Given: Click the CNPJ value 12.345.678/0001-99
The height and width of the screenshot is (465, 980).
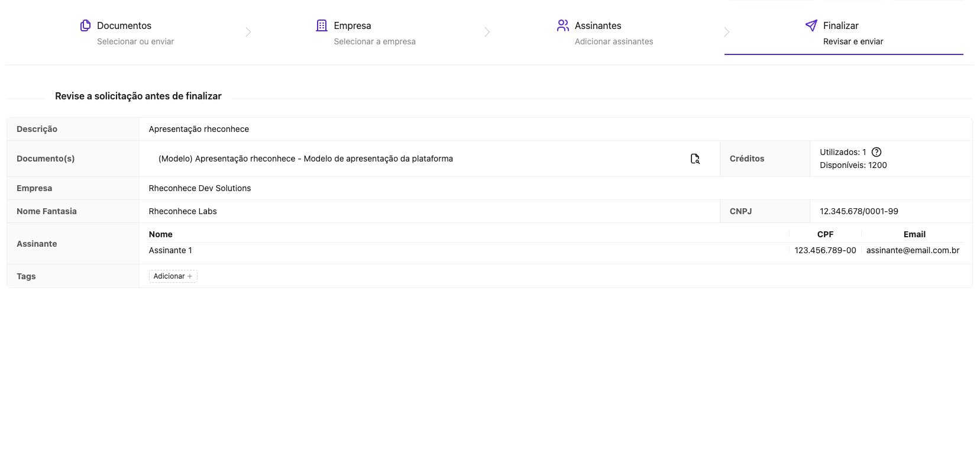Looking at the screenshot, I should coord(859,211).
